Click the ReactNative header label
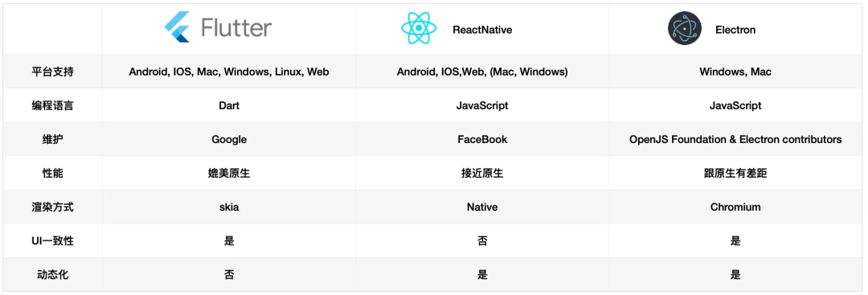Screen dimensions: 868x295 point(482,30)
